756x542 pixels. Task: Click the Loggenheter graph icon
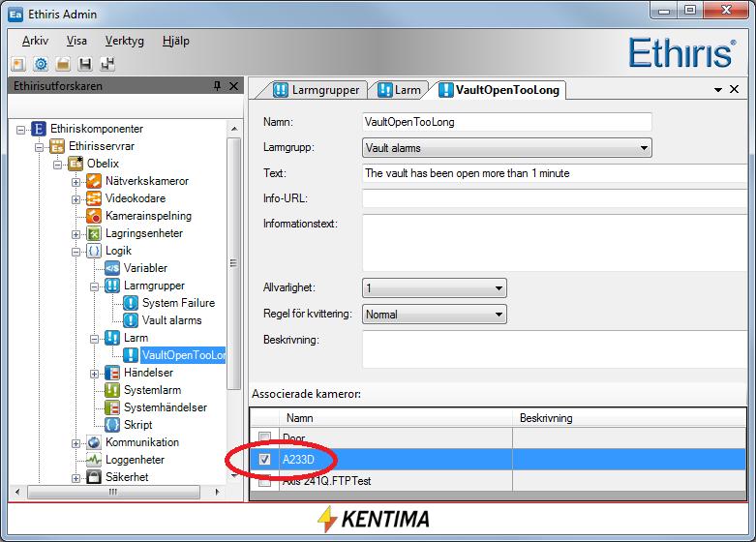pos(94,460)
